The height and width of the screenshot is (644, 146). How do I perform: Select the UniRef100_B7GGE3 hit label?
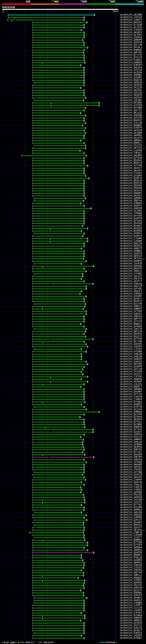131,638
